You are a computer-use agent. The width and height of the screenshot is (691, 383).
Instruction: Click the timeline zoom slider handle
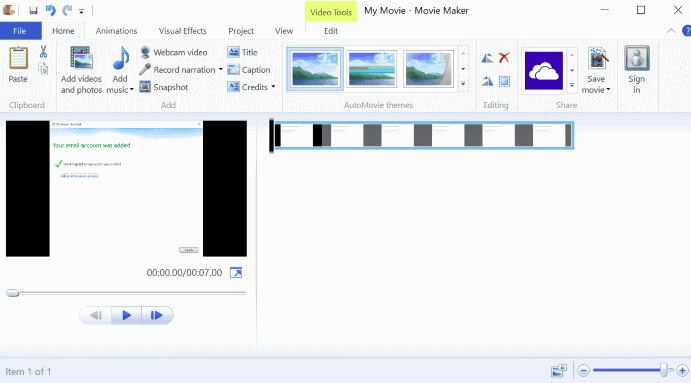point(664,371)
